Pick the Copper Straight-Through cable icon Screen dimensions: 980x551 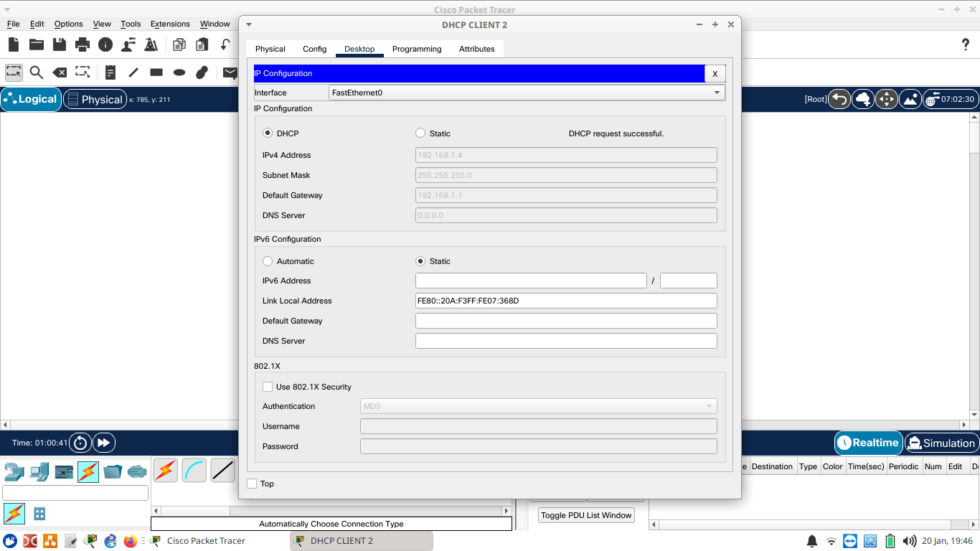click(223, 470)
